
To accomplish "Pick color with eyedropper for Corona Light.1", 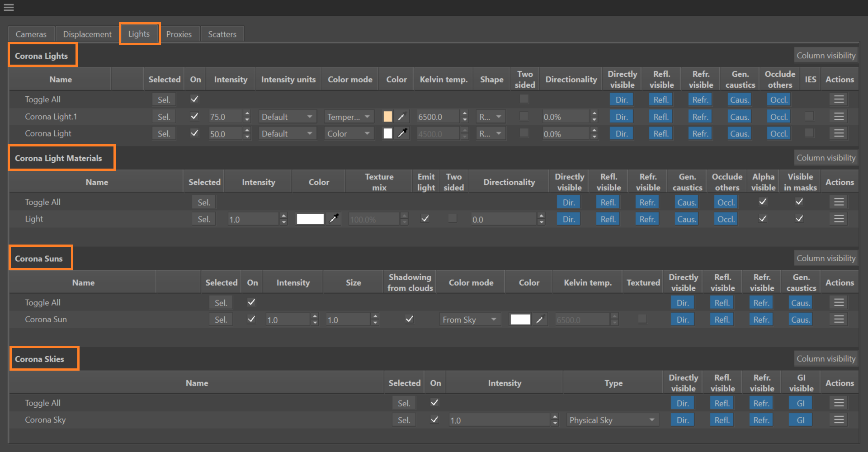I will point(401,117).
